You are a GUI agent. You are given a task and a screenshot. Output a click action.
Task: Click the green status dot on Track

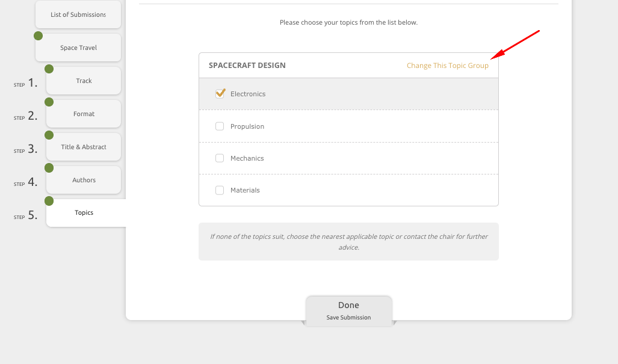(x=49, y=69)
